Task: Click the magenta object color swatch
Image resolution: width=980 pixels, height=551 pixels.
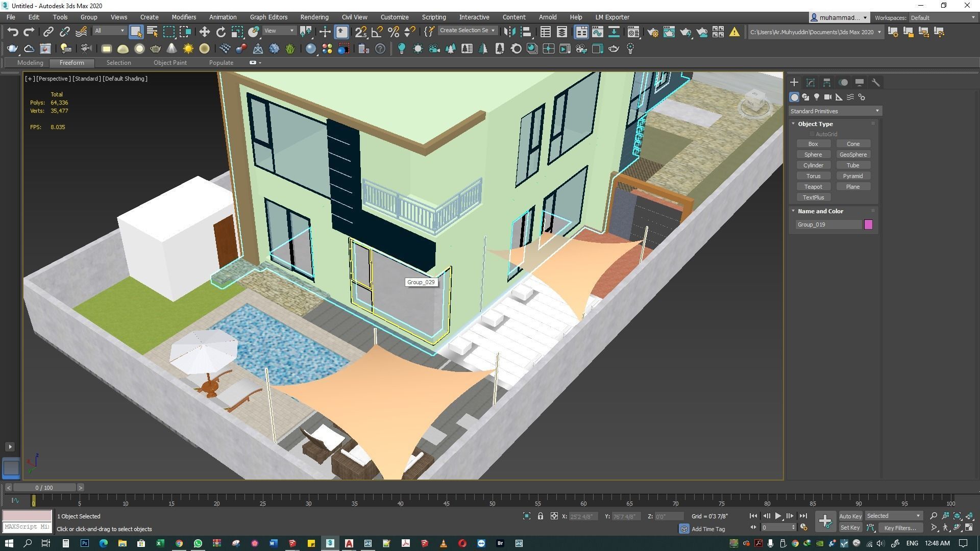Action: (x=868, y=224)
